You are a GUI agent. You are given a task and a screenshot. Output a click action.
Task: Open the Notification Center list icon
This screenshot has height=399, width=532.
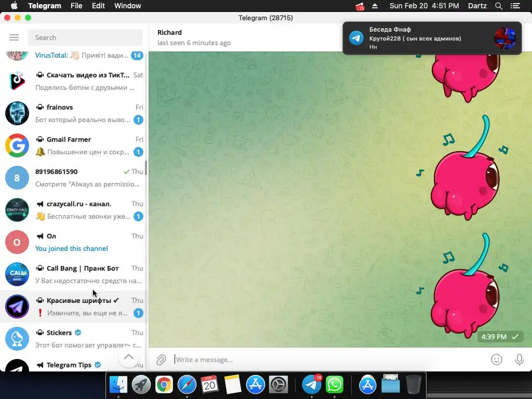pyautogui.click(x=515, y=6)
